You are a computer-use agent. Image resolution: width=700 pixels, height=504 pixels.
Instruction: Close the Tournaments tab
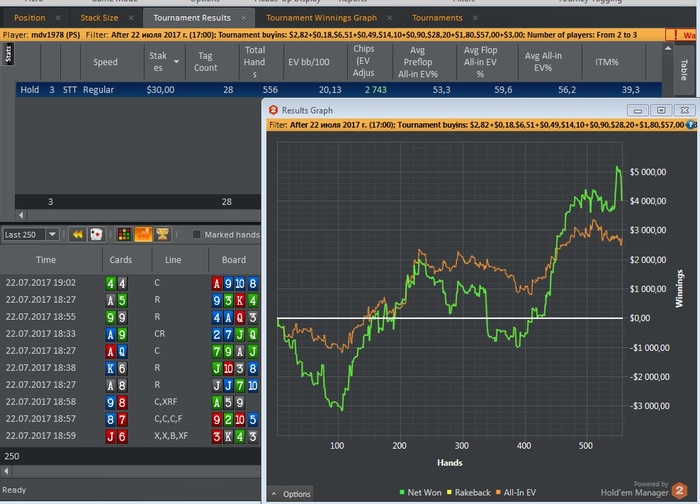coord(475,18)
